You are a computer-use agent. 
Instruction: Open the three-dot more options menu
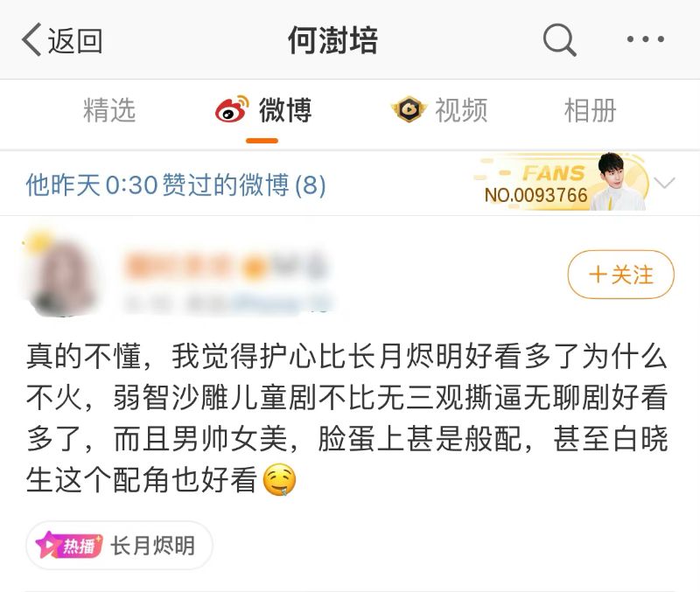click(645, 39)
